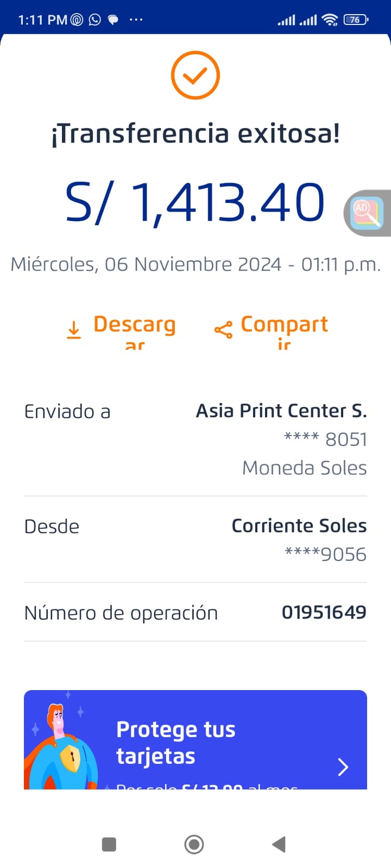Open the Protege tus tarjetas chevron
Screen dimensions: 391x868
click(343, 767)
